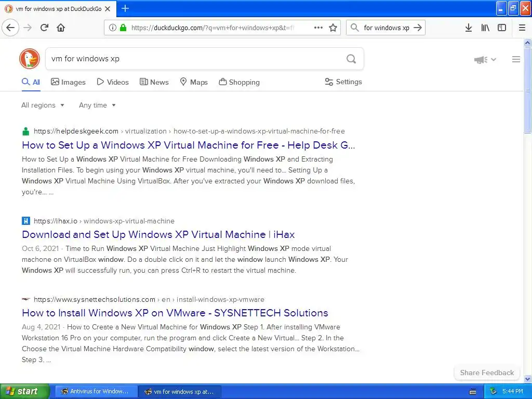532x399 pixels.
Task: Open the megaphone privacy dropdown
Action: (485, 60)
